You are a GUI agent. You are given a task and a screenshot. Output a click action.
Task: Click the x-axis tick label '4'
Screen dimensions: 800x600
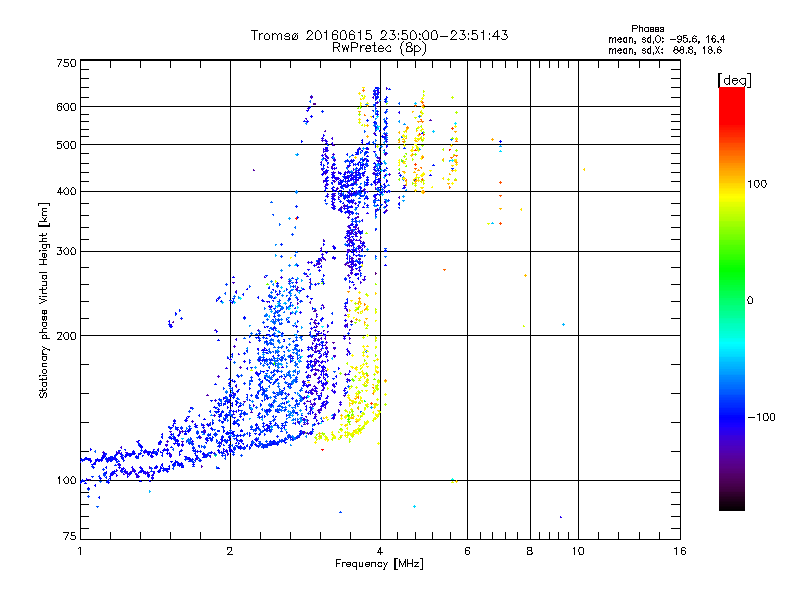(x=380, y=551)
